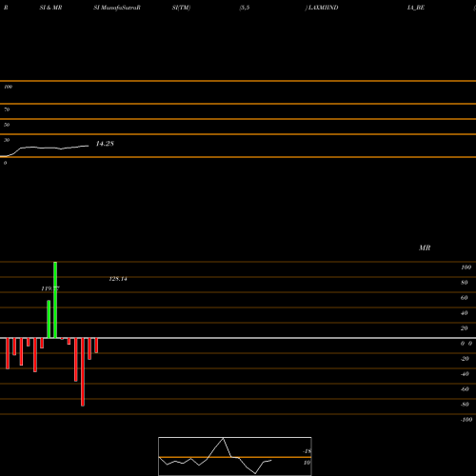Click the 50 level label on RSI axis
Screen dimensions: 476x476
pyautogui.click(x=7, y=125)
